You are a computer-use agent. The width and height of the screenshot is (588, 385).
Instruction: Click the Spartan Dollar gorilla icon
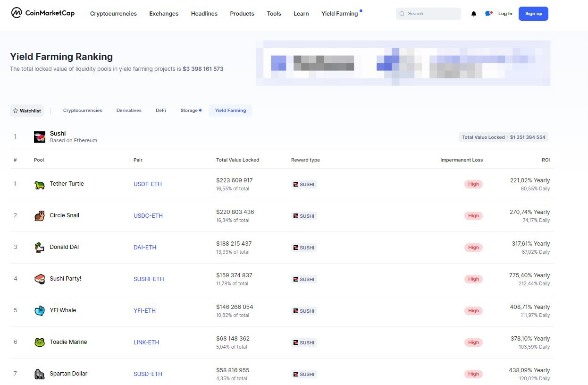click(40, 374)
